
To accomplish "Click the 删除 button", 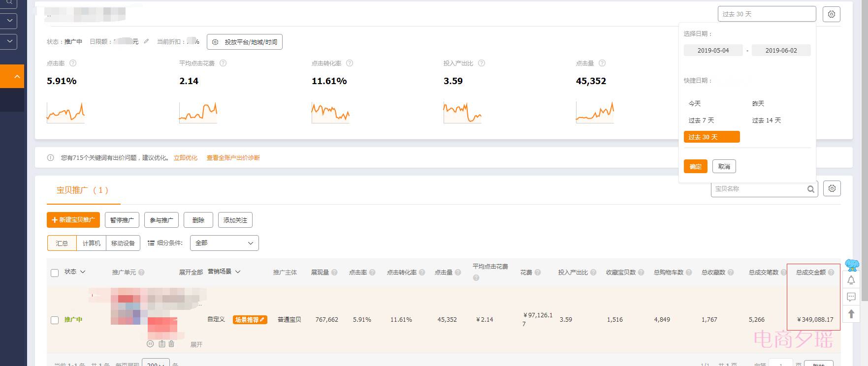I will tap(198, 220).
